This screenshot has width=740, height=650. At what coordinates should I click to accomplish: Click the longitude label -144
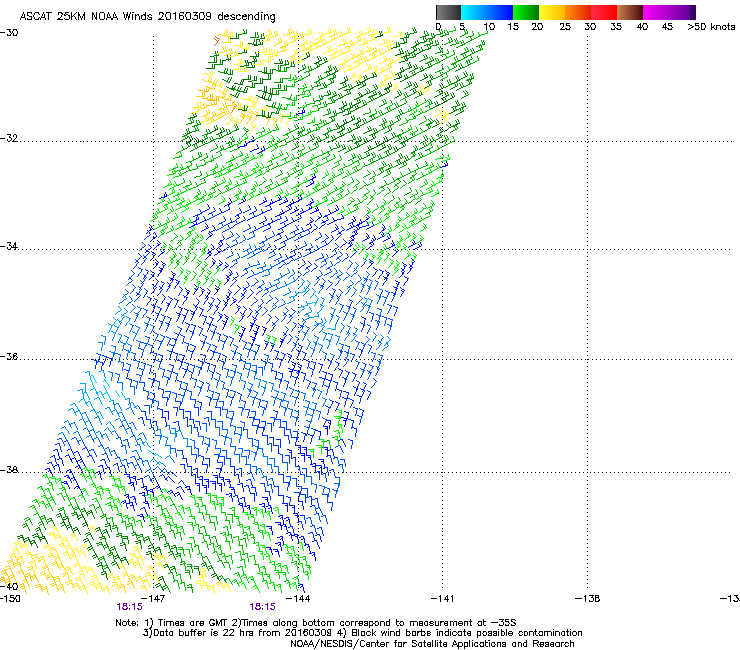(x=298, y=599)
